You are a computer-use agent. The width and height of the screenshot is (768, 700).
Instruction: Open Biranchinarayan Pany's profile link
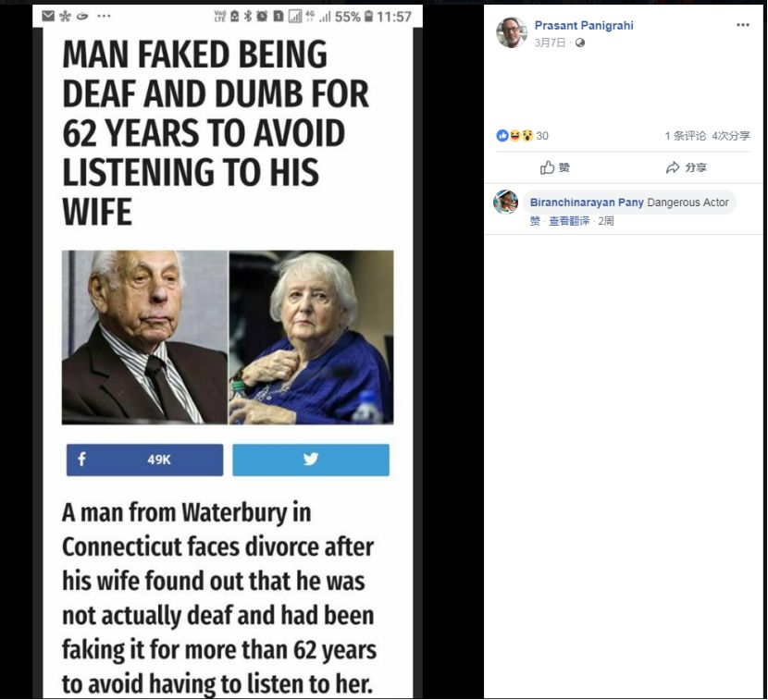[587, 203]
